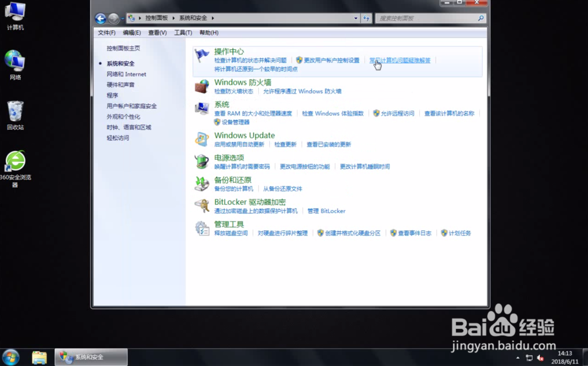
Task: Click the 电源选项 battery gauge icon
Action: click(202, 161)
